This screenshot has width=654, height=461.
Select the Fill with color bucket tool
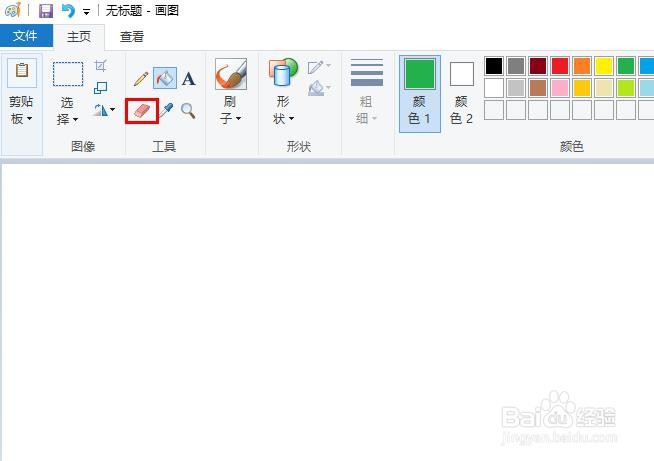click(165, 78)
